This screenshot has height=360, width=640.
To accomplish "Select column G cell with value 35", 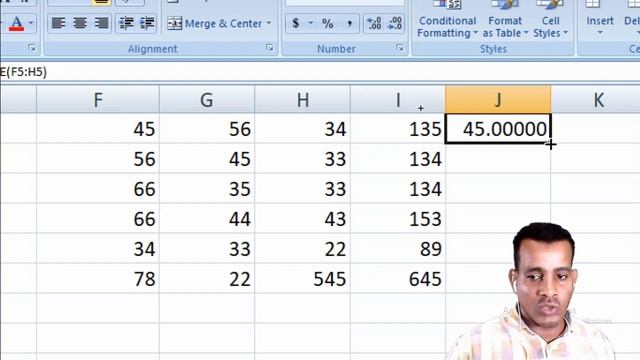I will (207, 189).
